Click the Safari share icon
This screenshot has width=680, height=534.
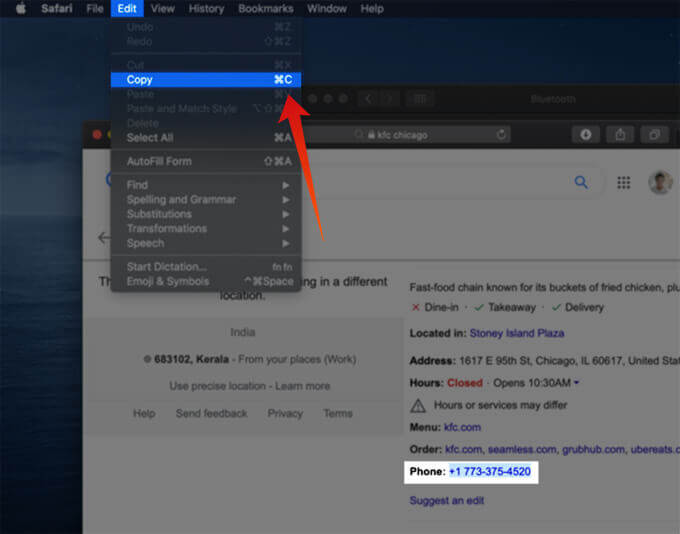point(620,134)
